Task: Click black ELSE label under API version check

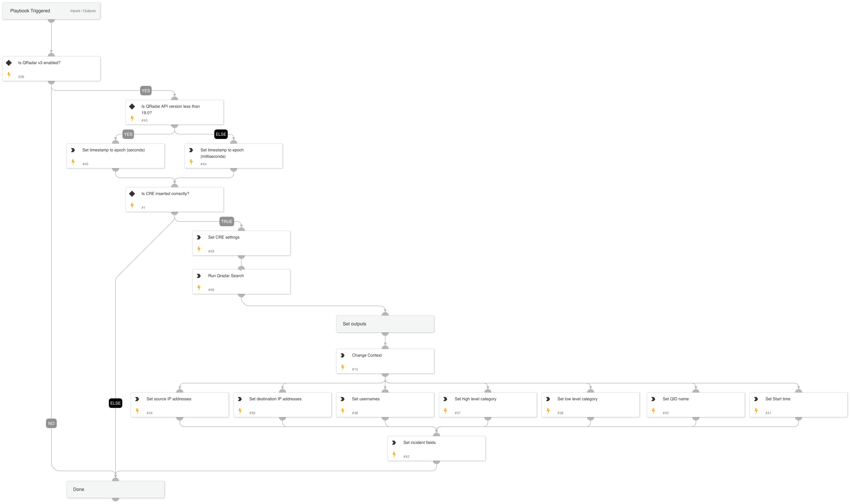Action: pyautogui.click(x=221, y=134)
